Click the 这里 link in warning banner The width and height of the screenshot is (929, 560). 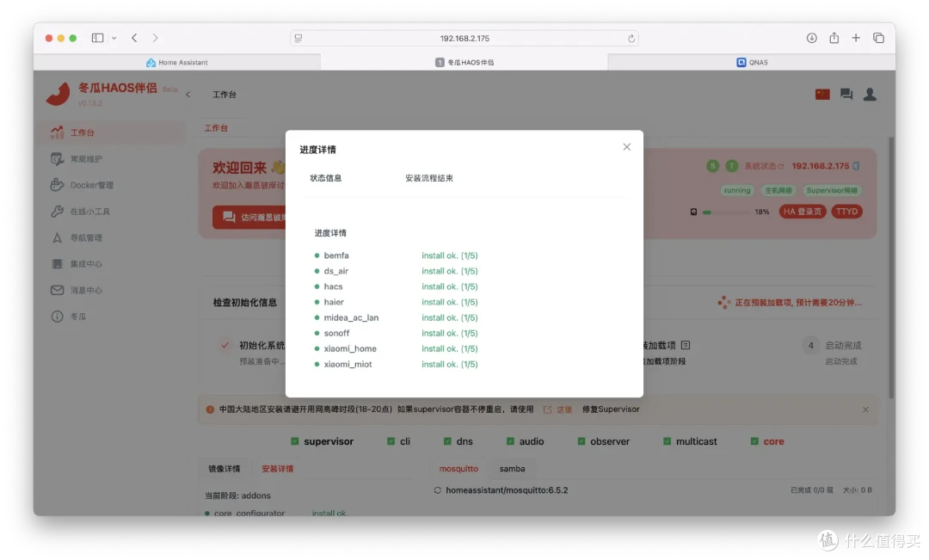[x=563, y=409]
